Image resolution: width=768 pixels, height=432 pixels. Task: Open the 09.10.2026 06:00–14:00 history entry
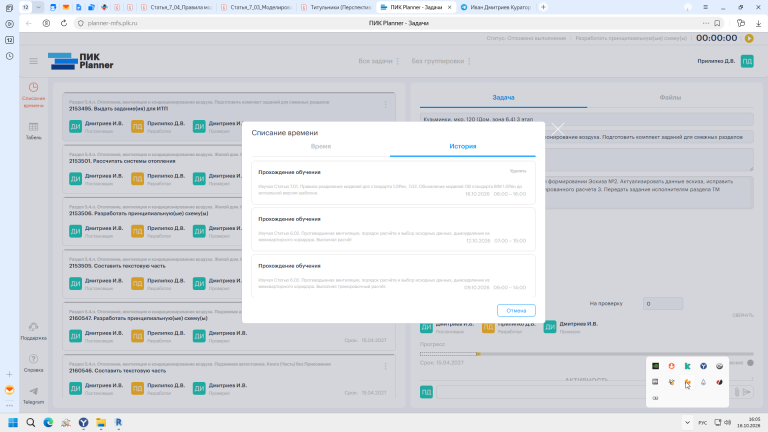(x=393, y=276)
